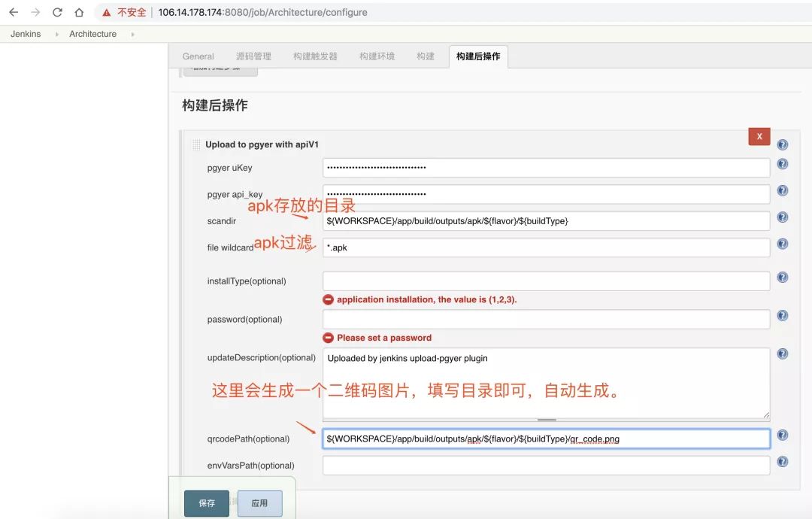Viewport: 812px width, 519px height.
Task: Click the browser address bar URL
Action: 262,13
